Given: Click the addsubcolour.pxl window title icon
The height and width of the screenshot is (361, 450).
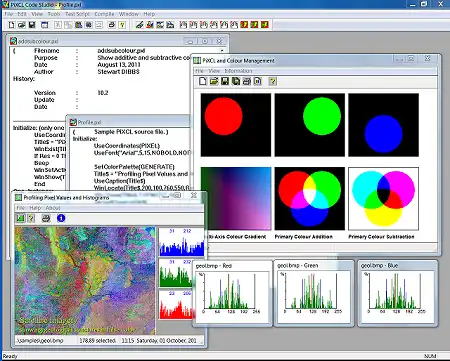Looking at the screenshot, I should point(13,41).
